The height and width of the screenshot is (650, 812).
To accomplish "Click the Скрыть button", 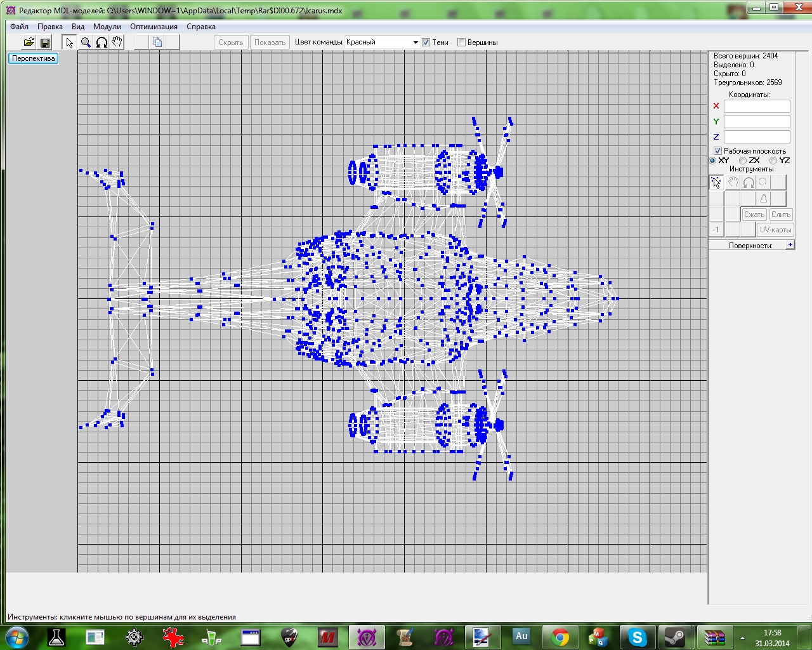I will 231,43.
